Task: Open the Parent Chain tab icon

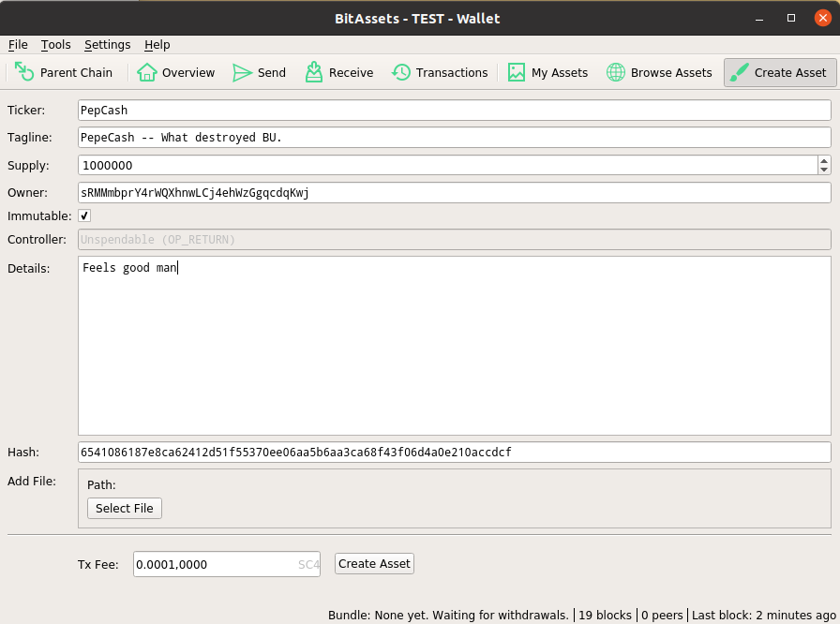Action: [x=23, y=72]
